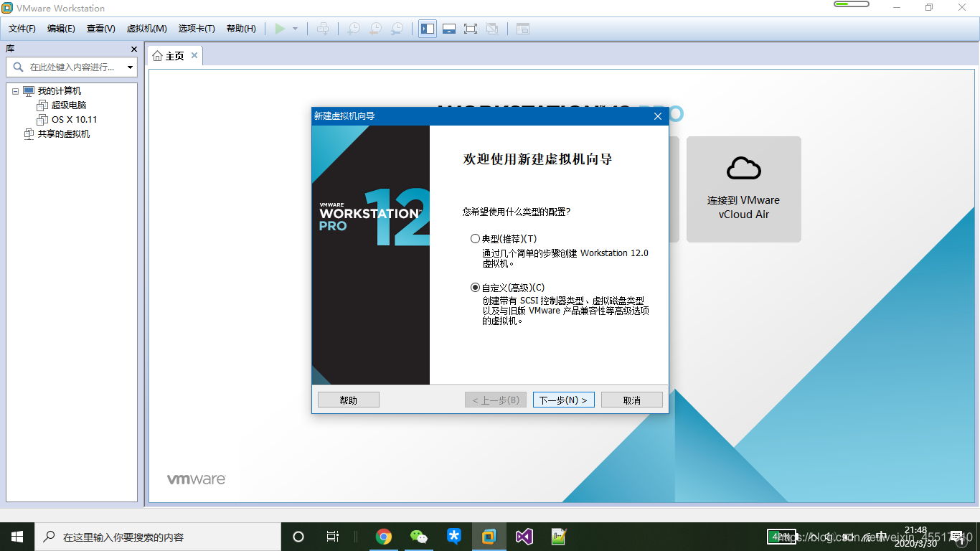Open Google Chrome from the taskbar
The height and width of the screenshot is (551, 980).
tap(384, 537)
